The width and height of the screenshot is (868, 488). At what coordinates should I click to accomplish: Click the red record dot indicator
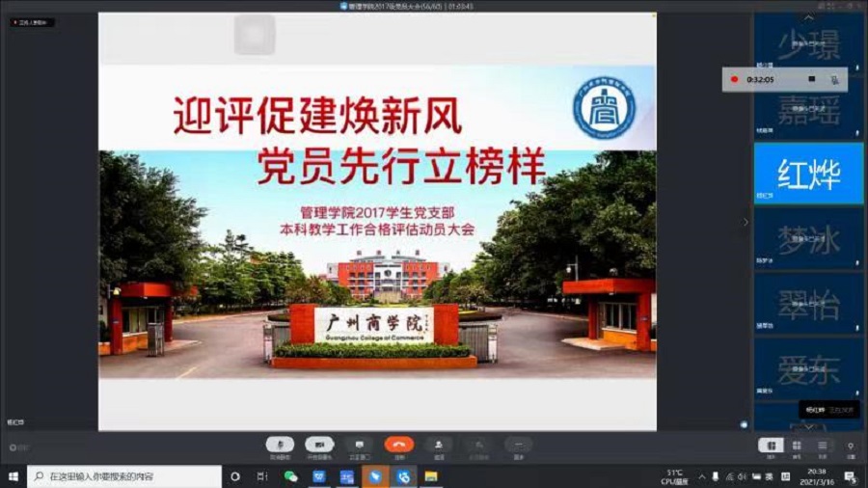[735, 79]
